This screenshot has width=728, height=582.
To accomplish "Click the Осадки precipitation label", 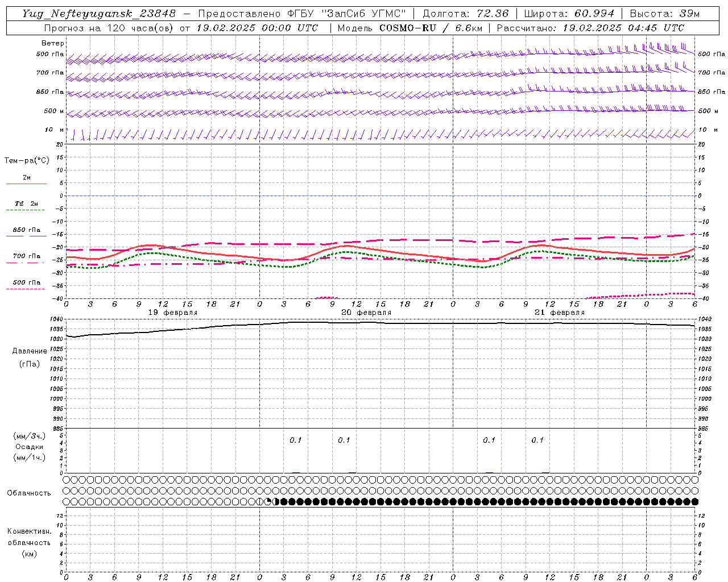I will [x=30, y=447].
